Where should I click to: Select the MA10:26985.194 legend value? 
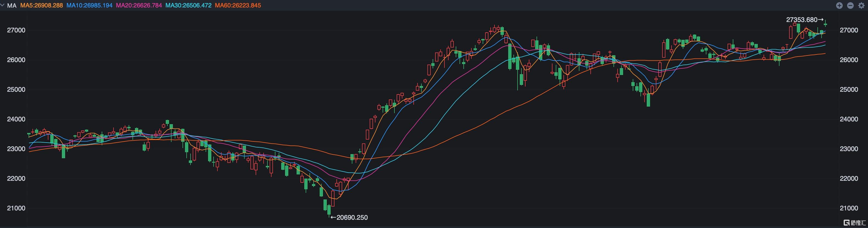pos(89,5)
